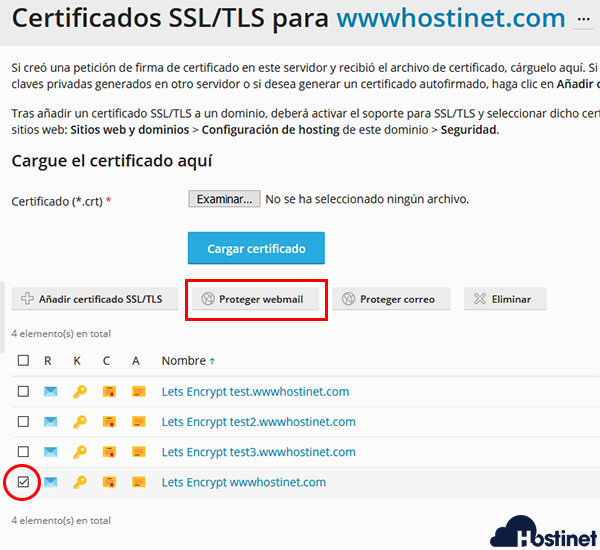Click key icon in Lets Encrypt wwwhostinet.com row

(x=80, y=482)
